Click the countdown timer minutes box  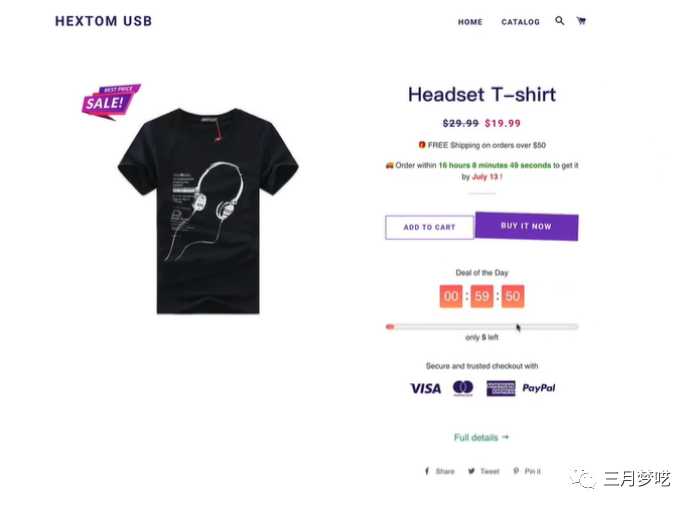482,296
